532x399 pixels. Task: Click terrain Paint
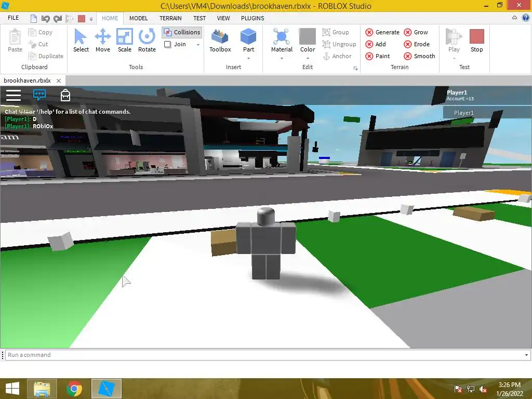[378, 56]
